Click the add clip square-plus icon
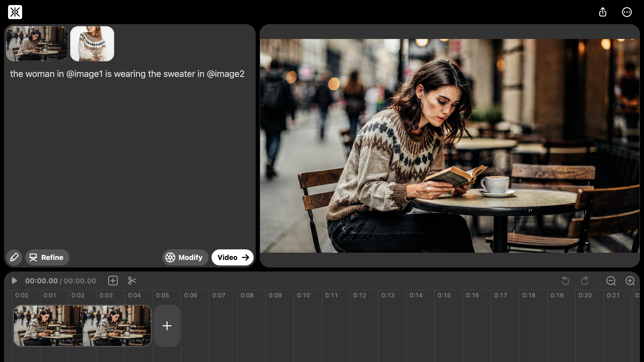The width and height of the screenshot is (644, 362). click(113, 281)
